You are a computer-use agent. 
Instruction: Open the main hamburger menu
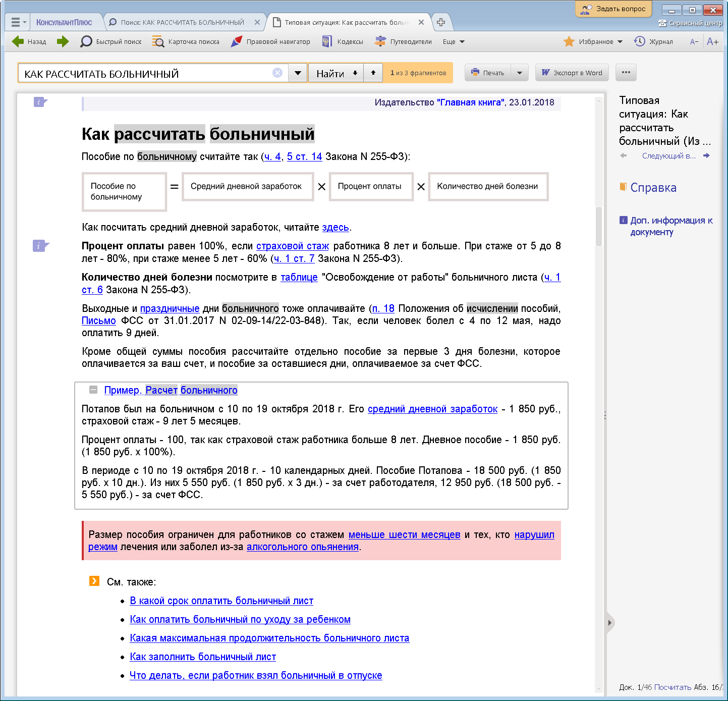coord(18,22)
